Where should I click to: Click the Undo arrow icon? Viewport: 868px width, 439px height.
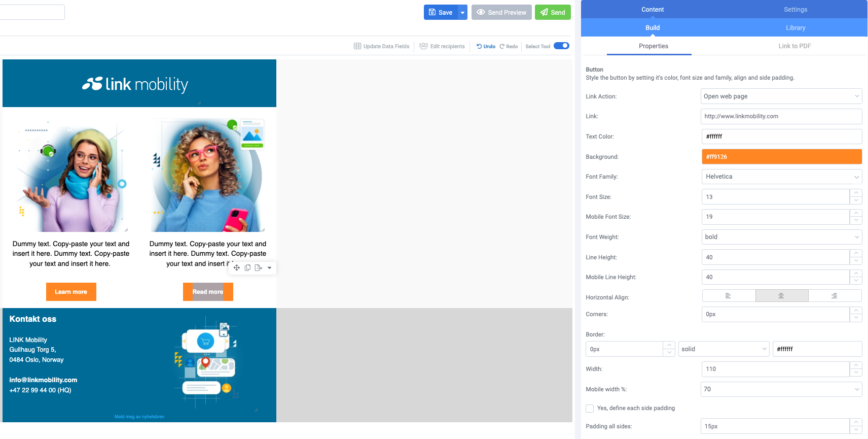[479, 46]
